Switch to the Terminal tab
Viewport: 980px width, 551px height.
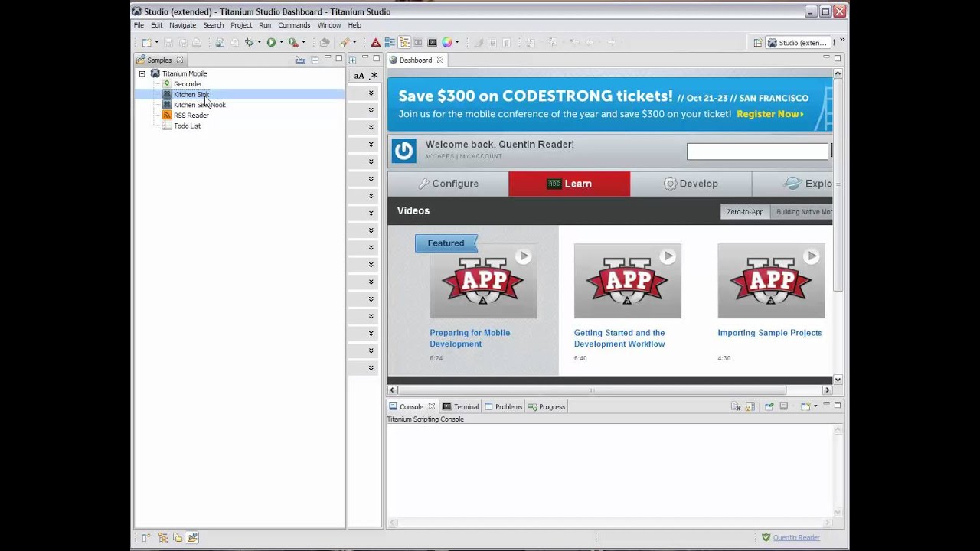coord(461,406)
